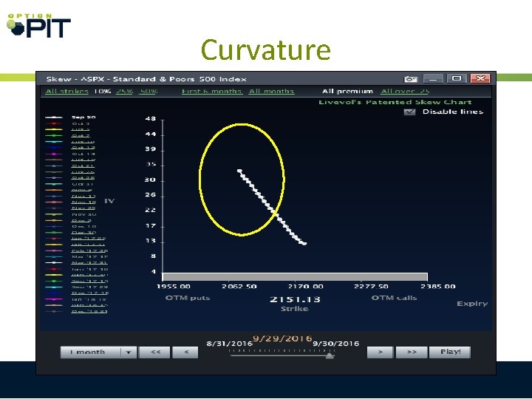
Task: Click the > step forward button
Action: click(380, 352)
